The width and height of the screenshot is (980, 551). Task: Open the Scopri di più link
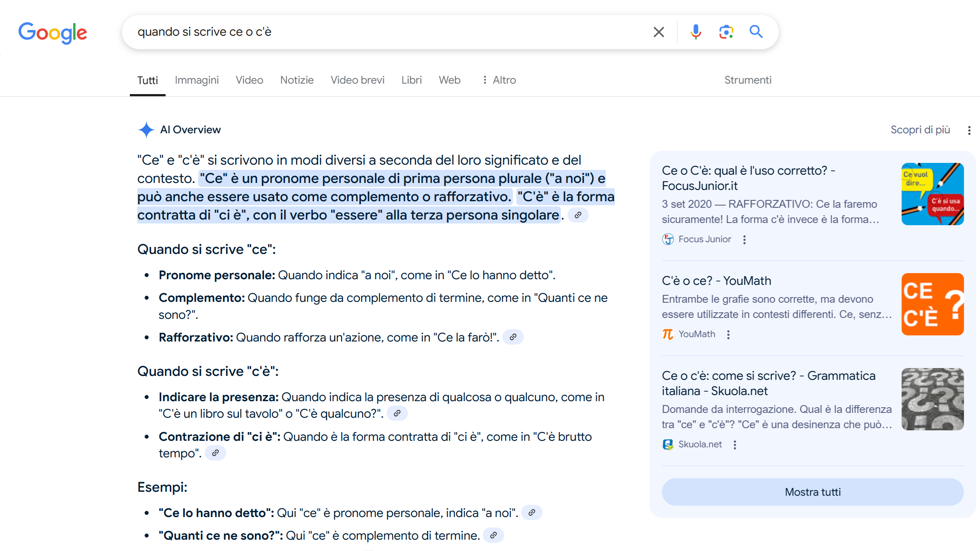(920, 130)
